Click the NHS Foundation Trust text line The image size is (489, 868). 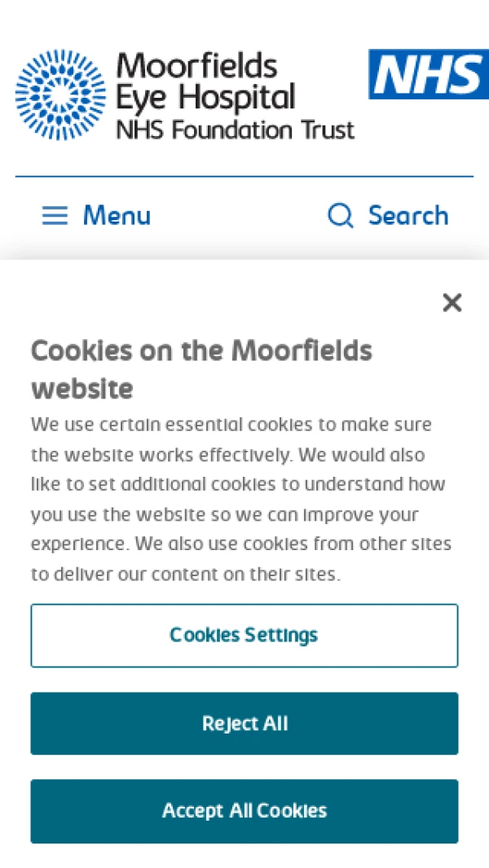point(235,130)
